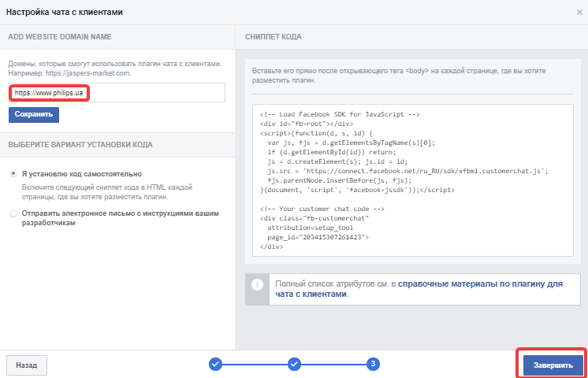The height and width of the screenshot is (378, 588).
Task: Click the first completed step checkmark
Action: 215,364
